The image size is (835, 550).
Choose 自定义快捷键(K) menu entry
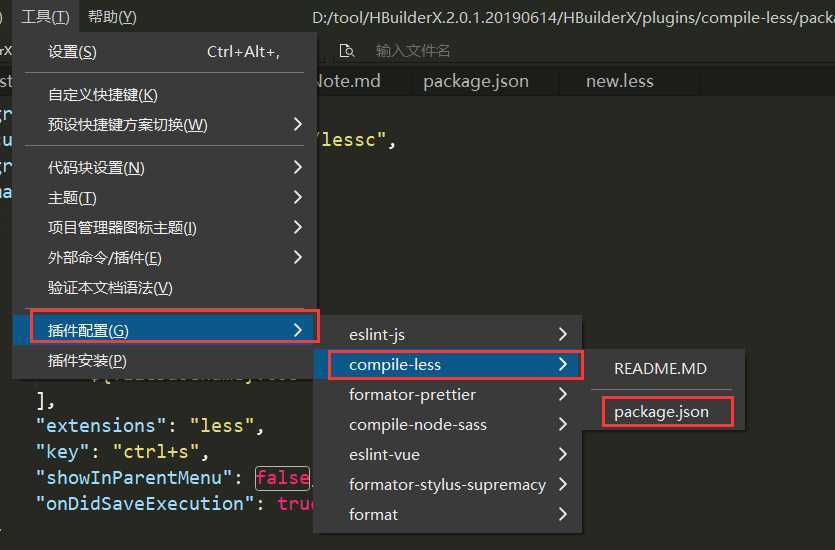coord(165,95)
